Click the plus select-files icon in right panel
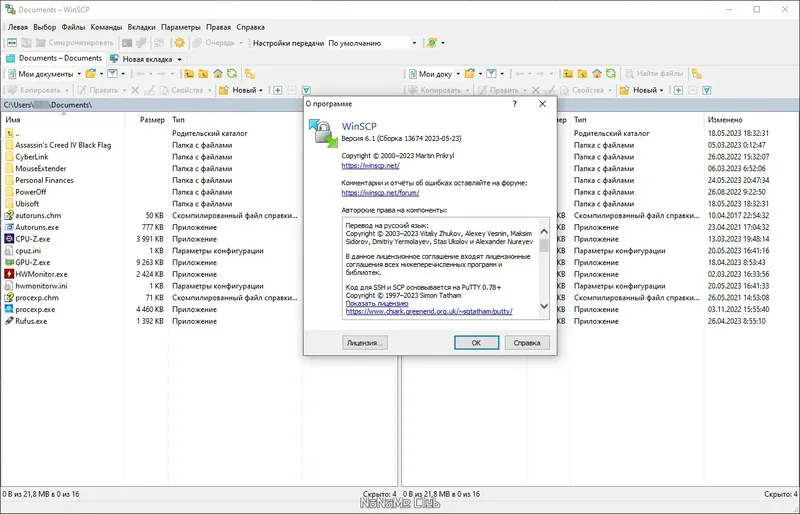The width and height of the screenshot is (800, 514). point(678,90)
